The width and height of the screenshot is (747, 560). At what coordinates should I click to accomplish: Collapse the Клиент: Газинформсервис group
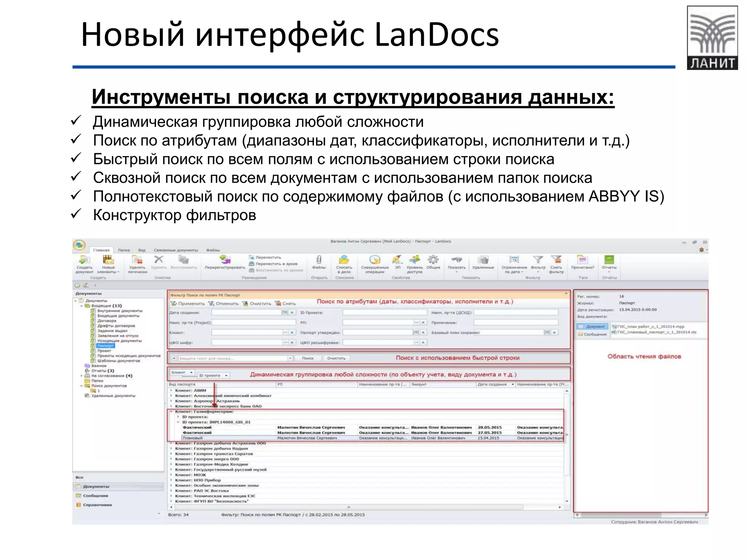171,412
